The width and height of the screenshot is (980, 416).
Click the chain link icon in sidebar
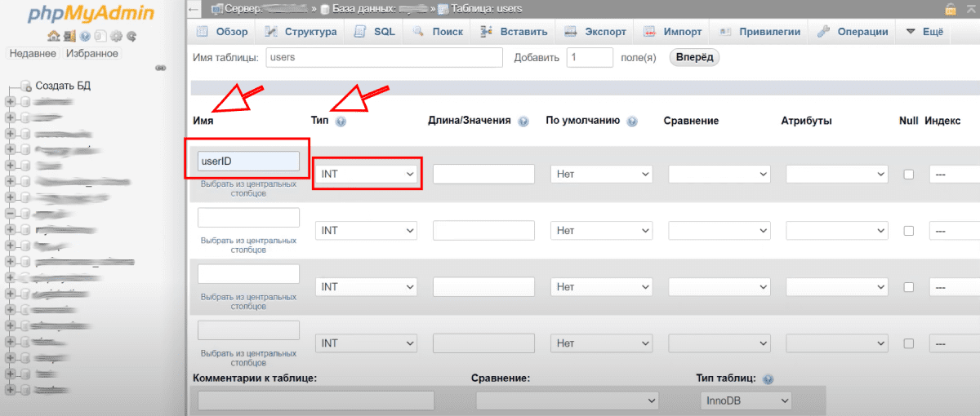tap(161, 69)
